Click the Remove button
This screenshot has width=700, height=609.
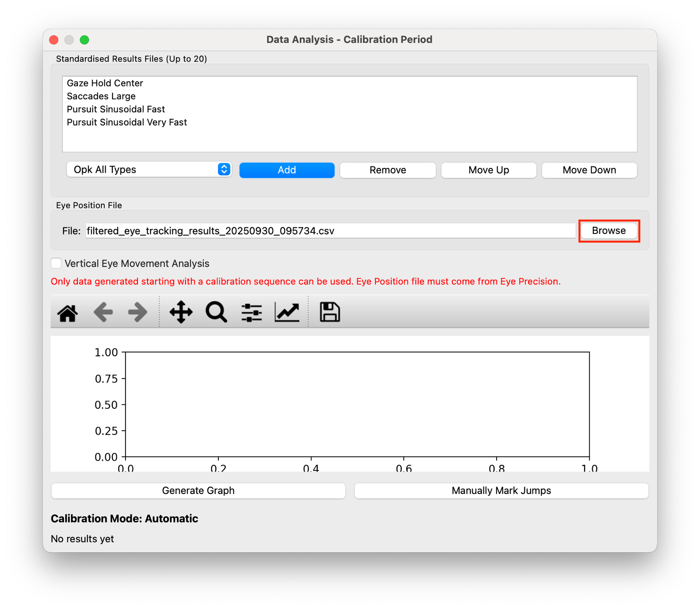(x=388, y=170)
